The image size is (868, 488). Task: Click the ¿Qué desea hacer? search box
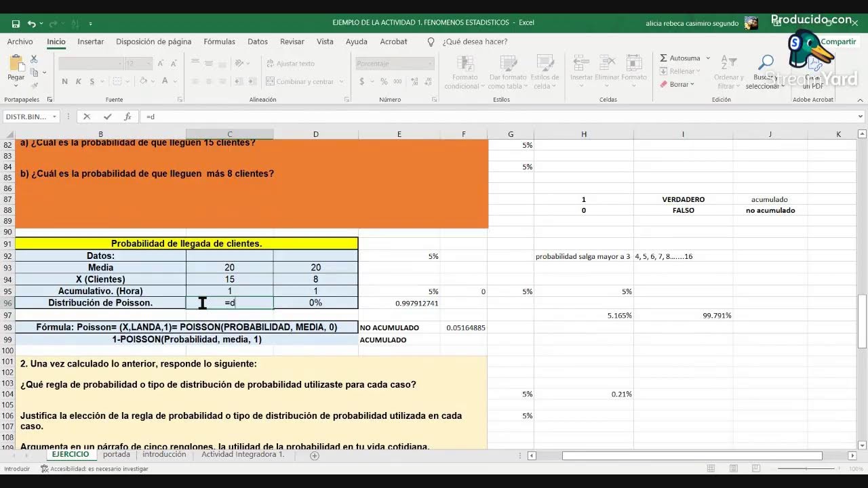click(x=475, y=41)
